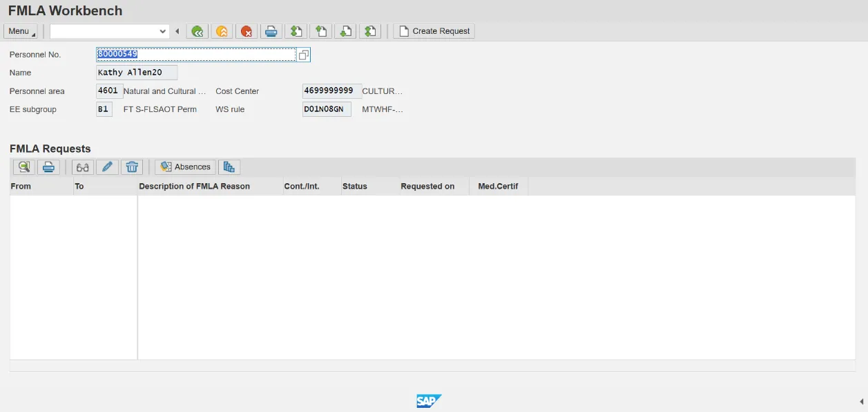868x412 pixels.
Task: Go to the first page icon
Action: coord(296,31)
